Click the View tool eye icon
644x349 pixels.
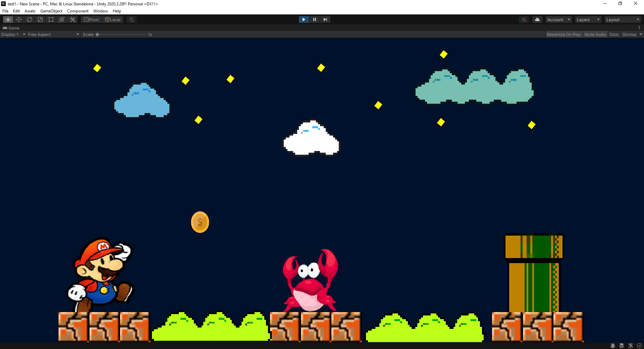(8, 19)
